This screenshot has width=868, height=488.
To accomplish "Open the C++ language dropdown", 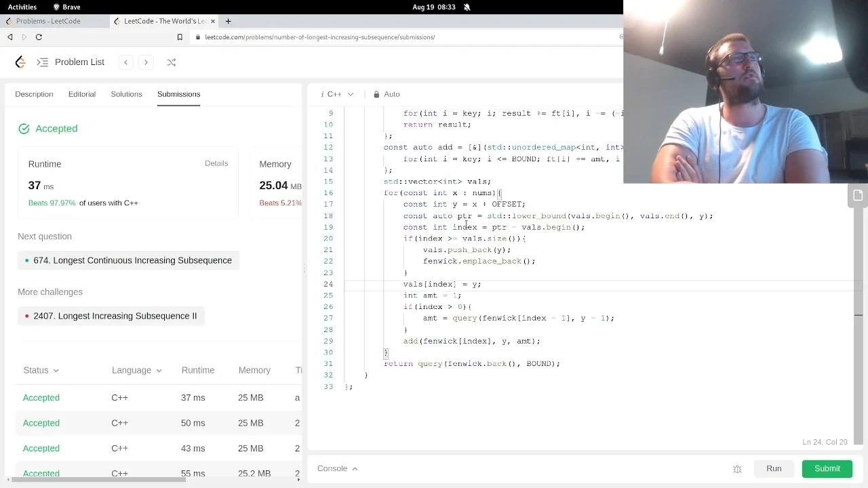I will click(337, 94).
